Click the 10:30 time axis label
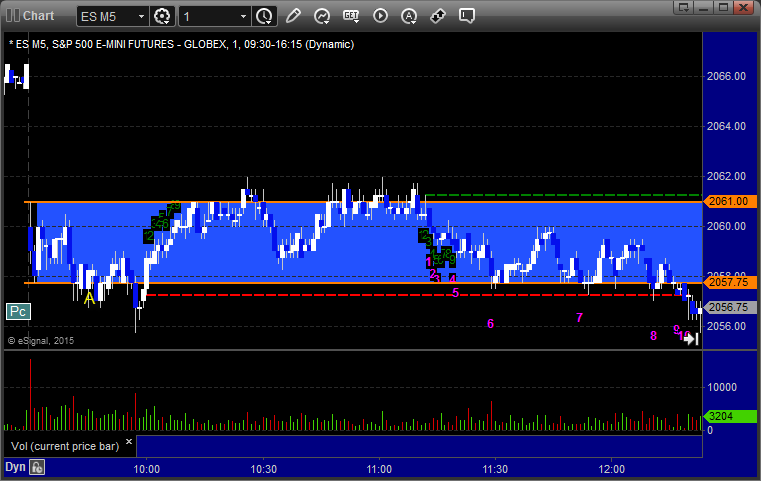761x481 pixels. point(264,469)
